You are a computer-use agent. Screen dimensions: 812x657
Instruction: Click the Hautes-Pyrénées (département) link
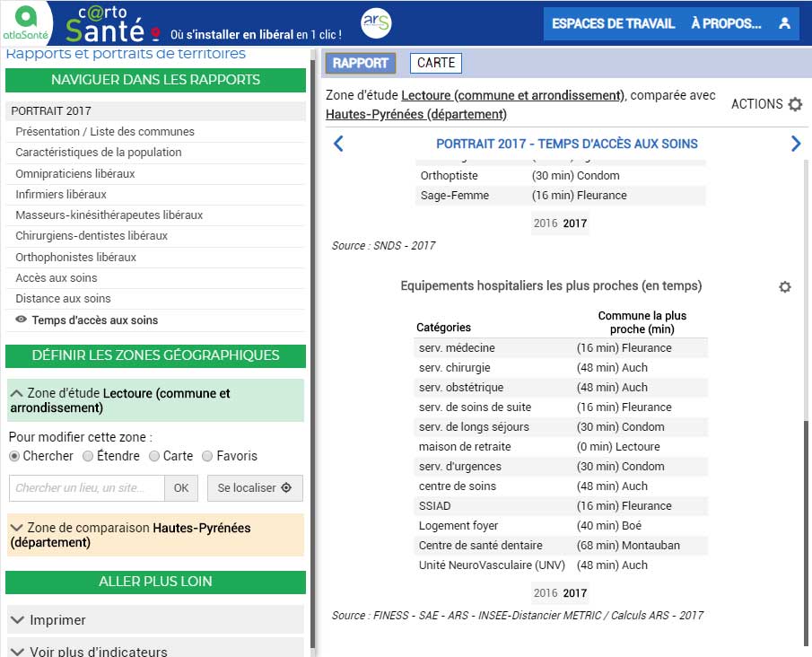[416, 114]
